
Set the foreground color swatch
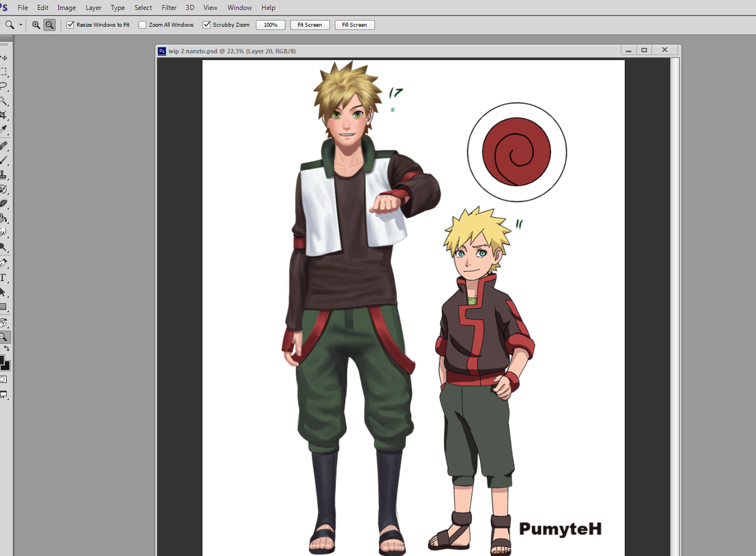(2, 360)
